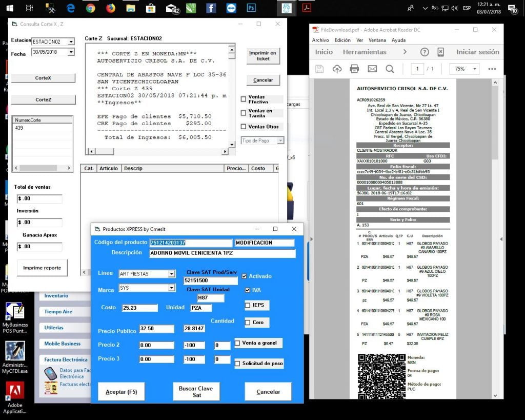Open File Explorer from taskbar
The image size is (525, 420).
pyautogui.click(x=131, y=8)
